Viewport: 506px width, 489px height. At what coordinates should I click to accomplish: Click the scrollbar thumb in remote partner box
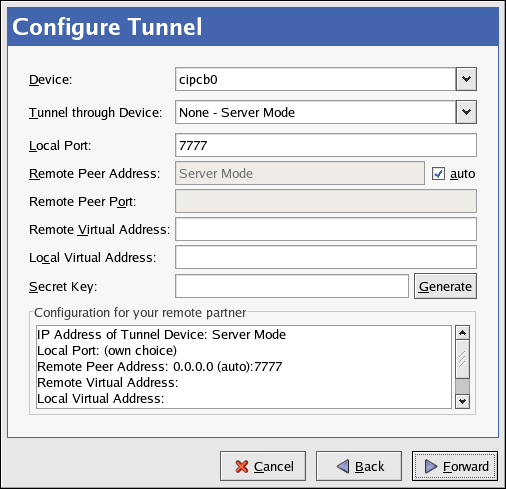pos(462,359)
